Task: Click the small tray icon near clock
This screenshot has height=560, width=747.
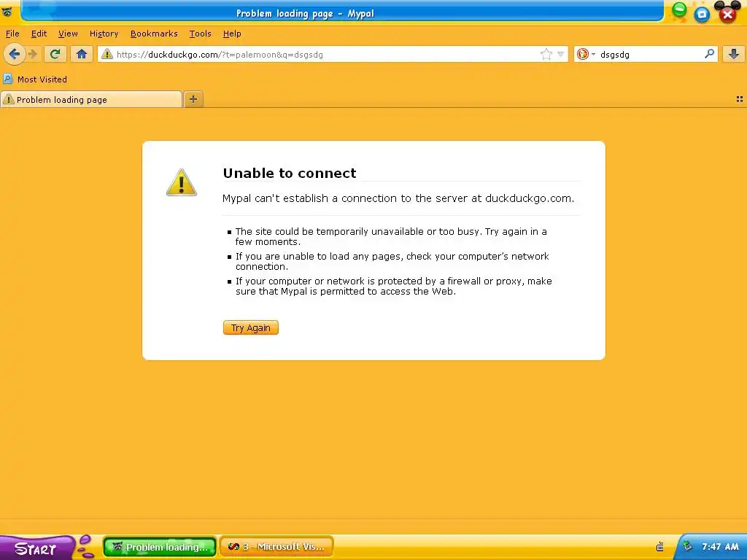Action: click(659, 547)
